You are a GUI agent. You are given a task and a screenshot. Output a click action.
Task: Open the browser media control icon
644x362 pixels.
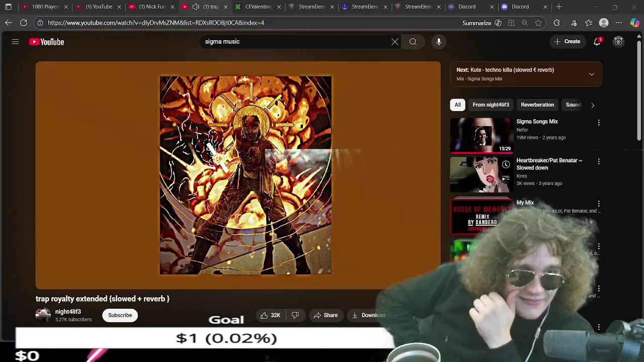pos(574,23)
